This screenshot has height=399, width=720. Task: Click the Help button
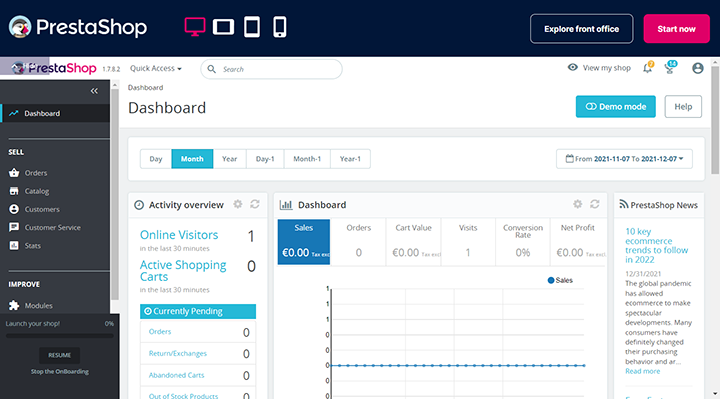pyautogui.click(x=683, y=107)
